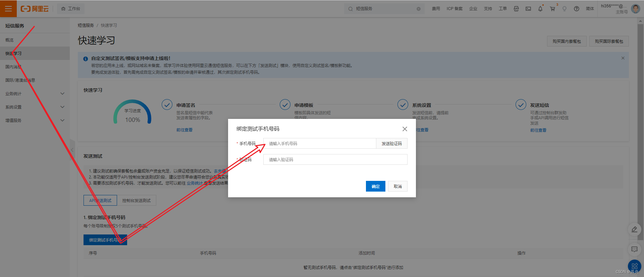The width and height of the screenshot is (644, 277).
Task: Open the notifications bell
Action: [540, 9]
